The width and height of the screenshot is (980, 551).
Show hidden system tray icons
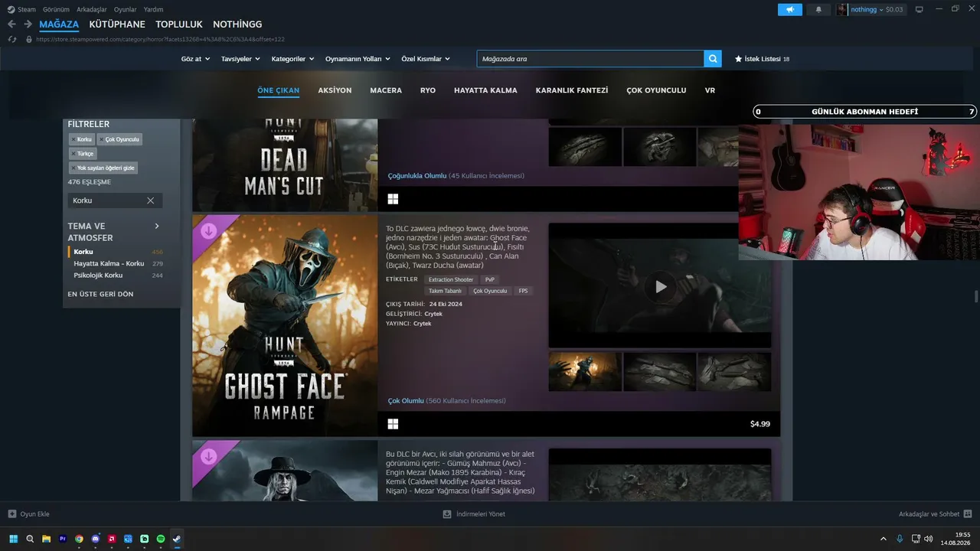[x=883, y=539]
